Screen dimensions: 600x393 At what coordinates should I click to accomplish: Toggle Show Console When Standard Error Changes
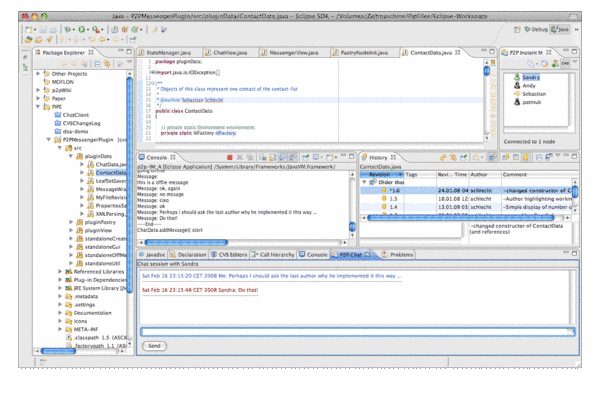click(x=293, y=157)
